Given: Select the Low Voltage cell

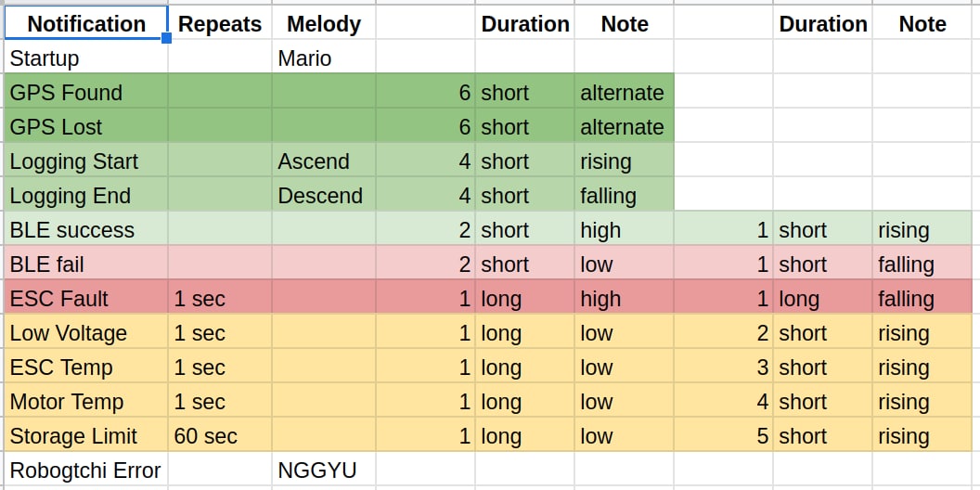Looking at the screenshot, I should (86, 332).
